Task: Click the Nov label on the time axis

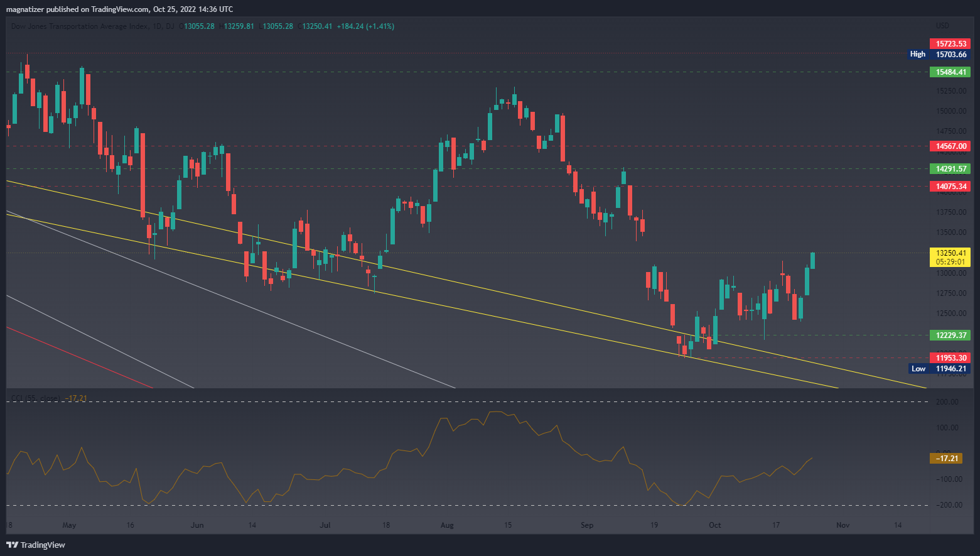Action: [x=843, y=525]
